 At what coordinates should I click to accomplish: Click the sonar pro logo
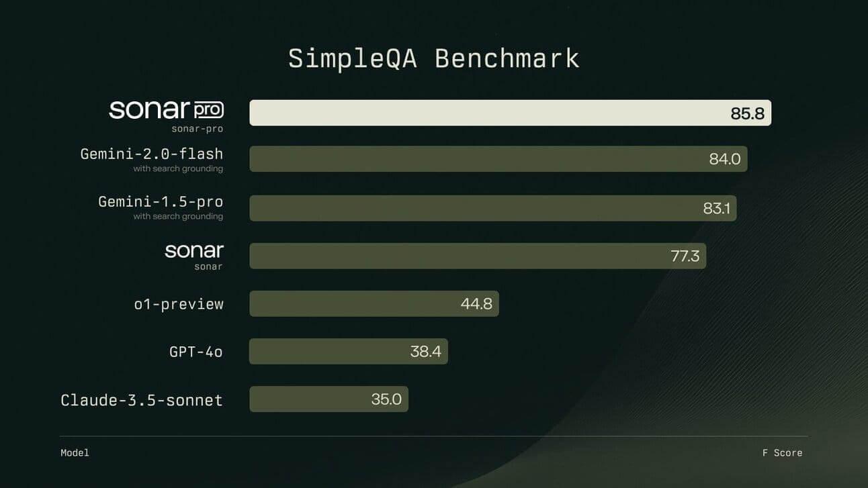pos(166,109)
